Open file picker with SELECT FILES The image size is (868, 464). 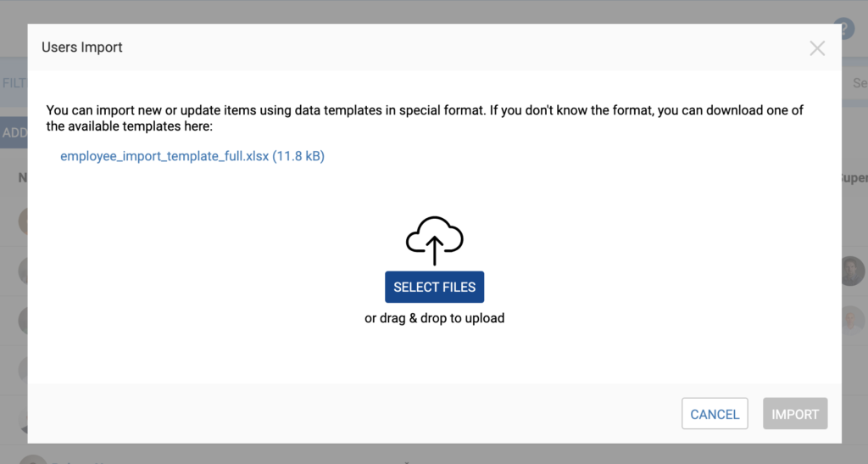click(435, 287)
